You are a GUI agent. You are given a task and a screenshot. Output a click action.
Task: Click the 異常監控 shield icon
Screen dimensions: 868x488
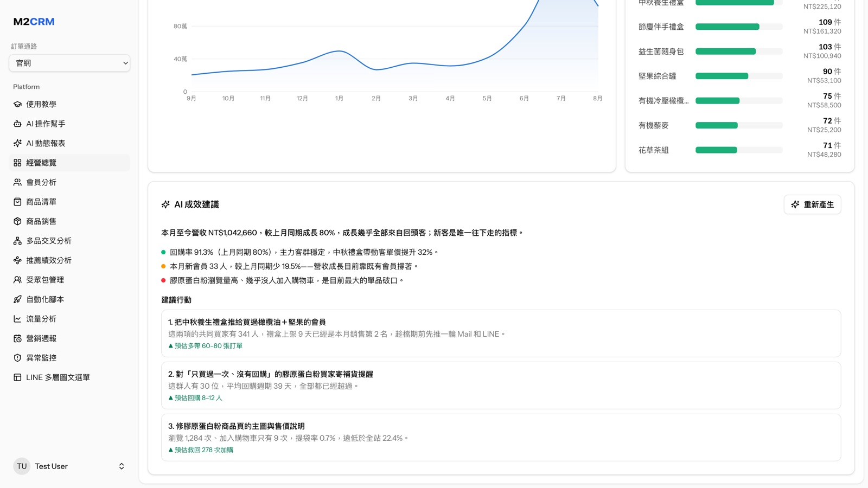17,358
